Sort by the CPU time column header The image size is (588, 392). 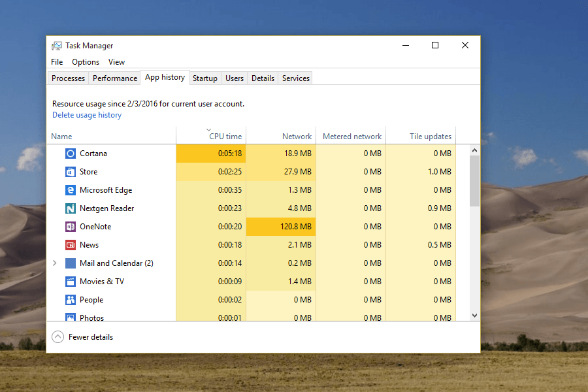point(211,136)
